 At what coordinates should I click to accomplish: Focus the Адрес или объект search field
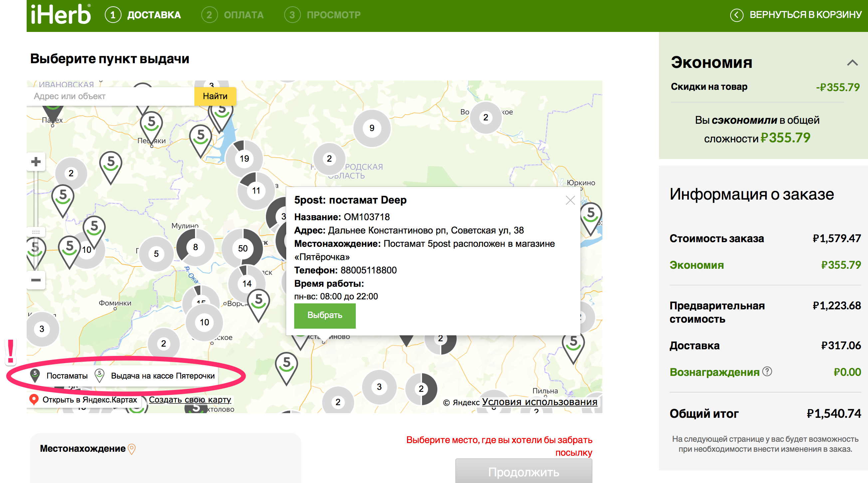point(110,96)
